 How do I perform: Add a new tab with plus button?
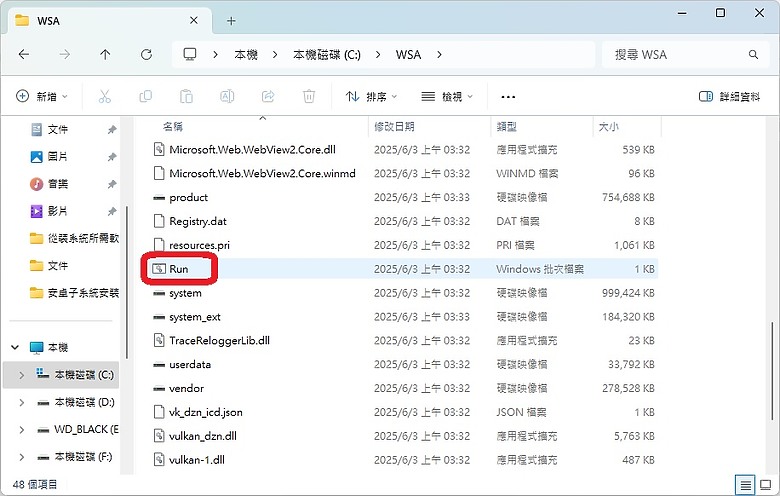231,21
